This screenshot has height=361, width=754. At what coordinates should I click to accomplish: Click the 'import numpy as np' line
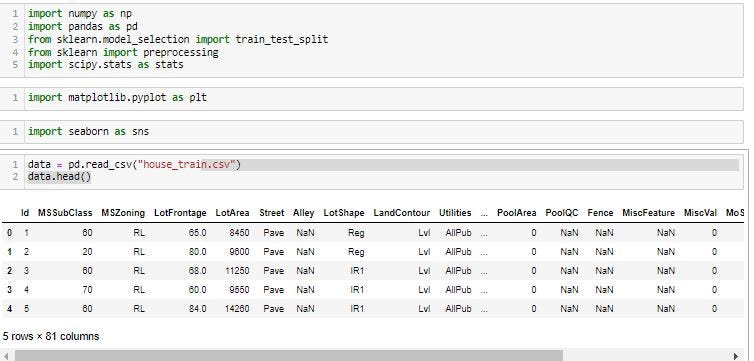click(80, 14)
